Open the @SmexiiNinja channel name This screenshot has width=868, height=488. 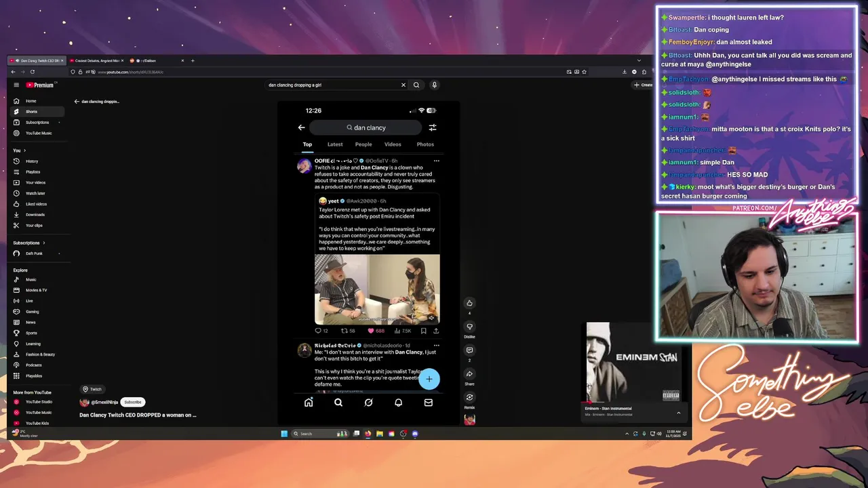point(104,403)
